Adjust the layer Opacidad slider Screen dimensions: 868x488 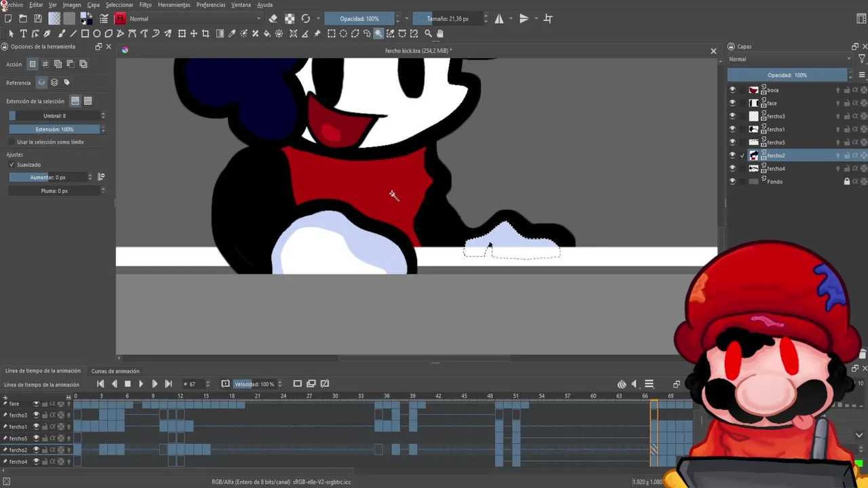point(787,75)
